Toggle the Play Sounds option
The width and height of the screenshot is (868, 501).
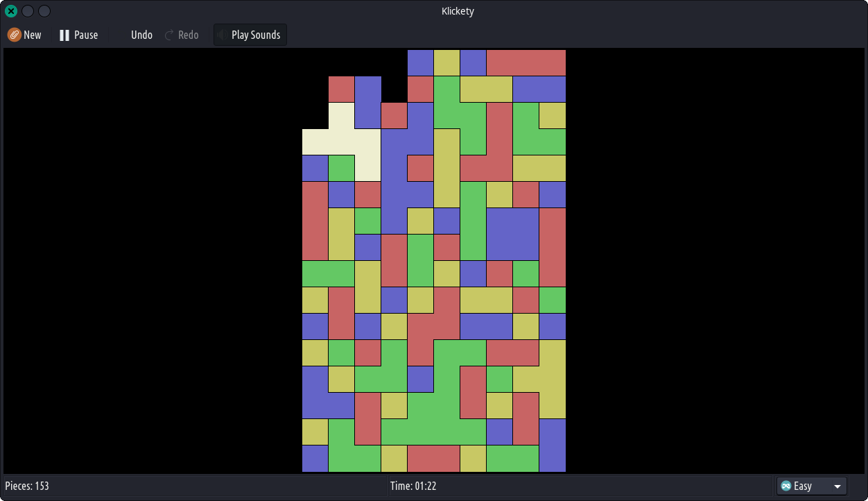250,35
